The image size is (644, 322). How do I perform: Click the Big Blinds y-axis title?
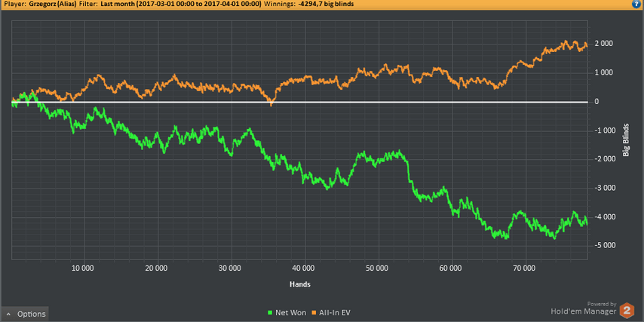(625, 140)
